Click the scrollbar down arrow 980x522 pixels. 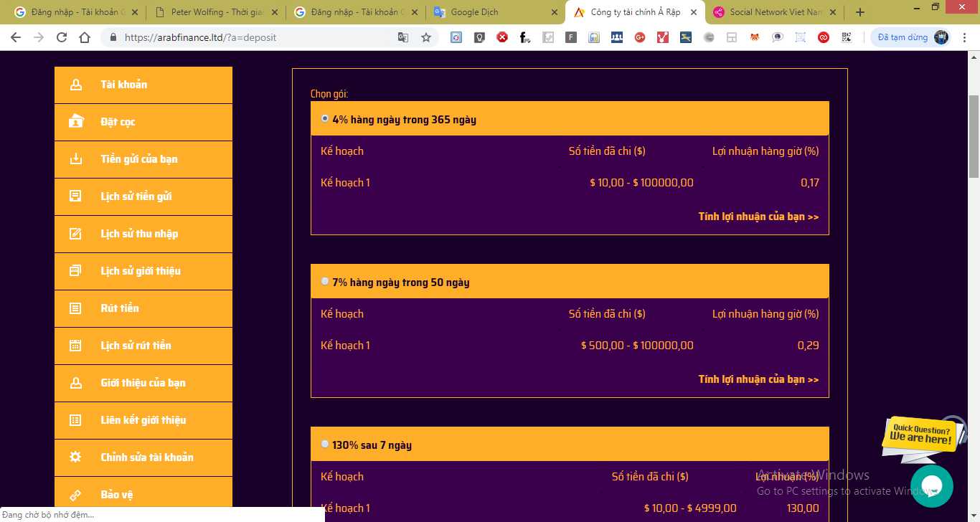pos(974,516)
